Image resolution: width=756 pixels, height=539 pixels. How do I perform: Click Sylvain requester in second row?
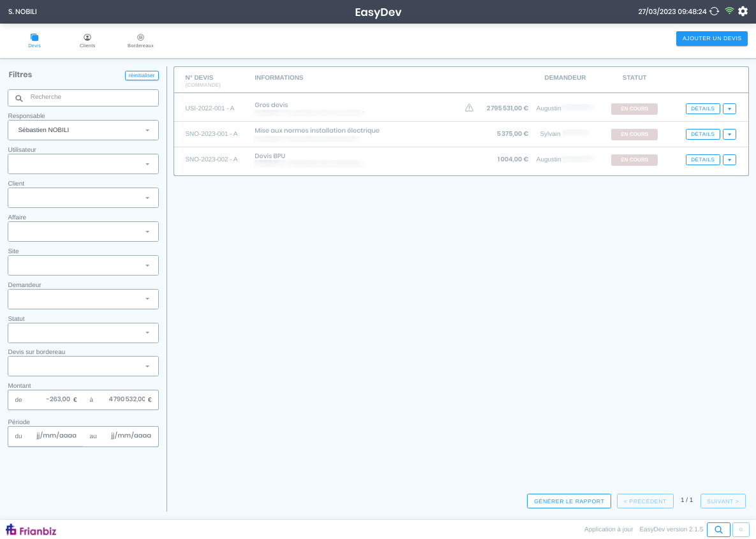[x=550, y=134]
